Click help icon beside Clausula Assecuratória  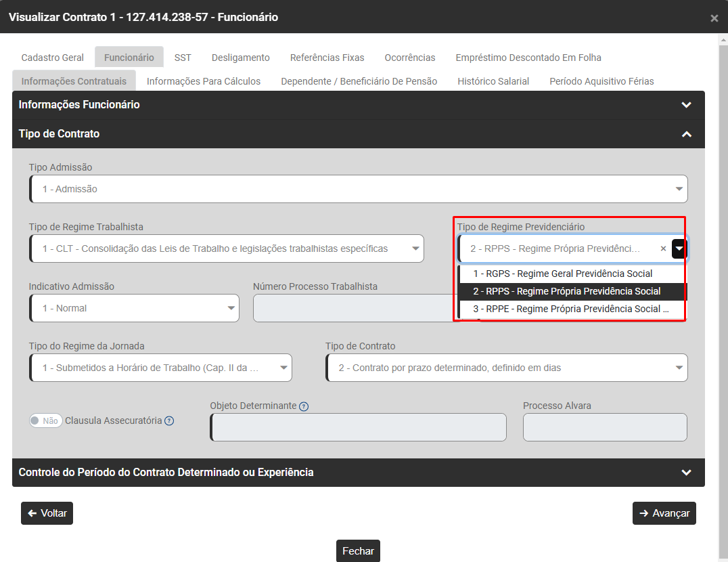click(x=169, y=420)
